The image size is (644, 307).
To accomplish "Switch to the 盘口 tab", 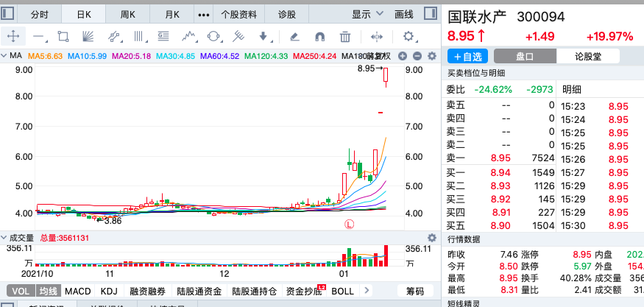I will pos(525,56).
